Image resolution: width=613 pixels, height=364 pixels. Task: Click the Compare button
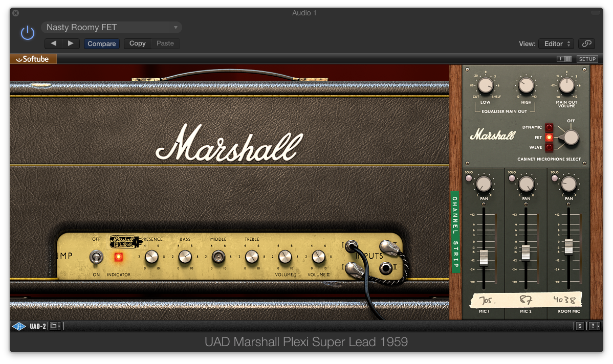point(101,43)
